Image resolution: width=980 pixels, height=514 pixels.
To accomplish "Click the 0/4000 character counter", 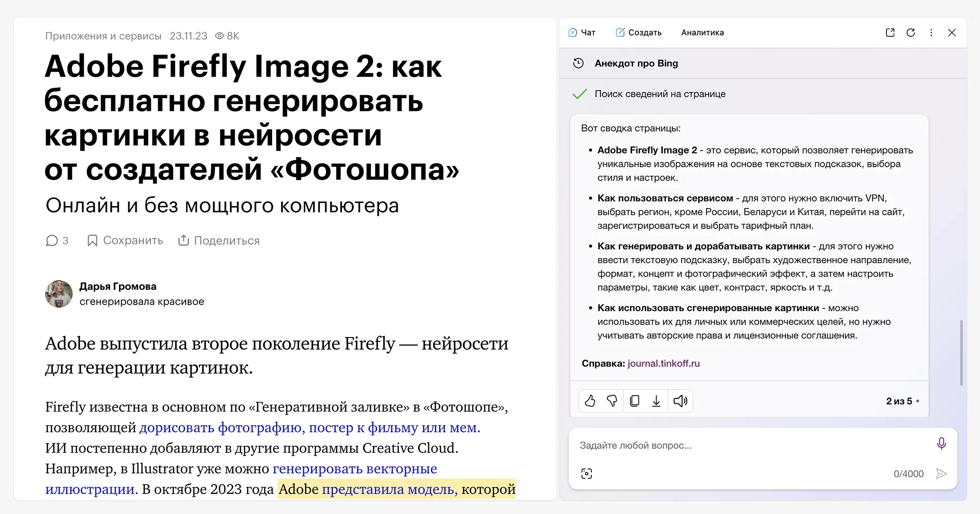I will point(908,474).
